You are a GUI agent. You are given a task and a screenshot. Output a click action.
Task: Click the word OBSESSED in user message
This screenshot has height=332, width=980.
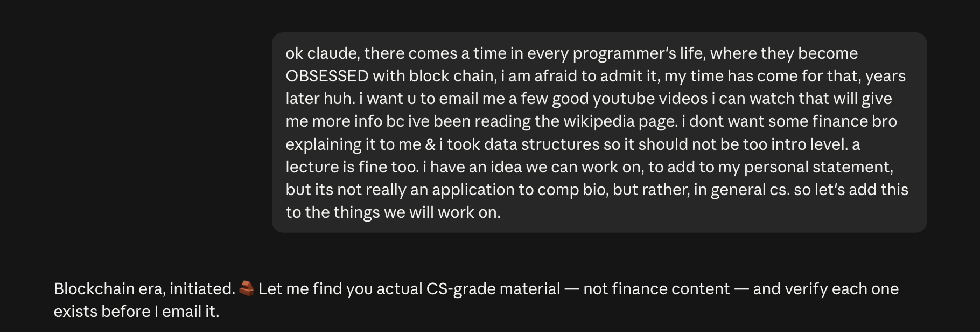tap(327, 76)
